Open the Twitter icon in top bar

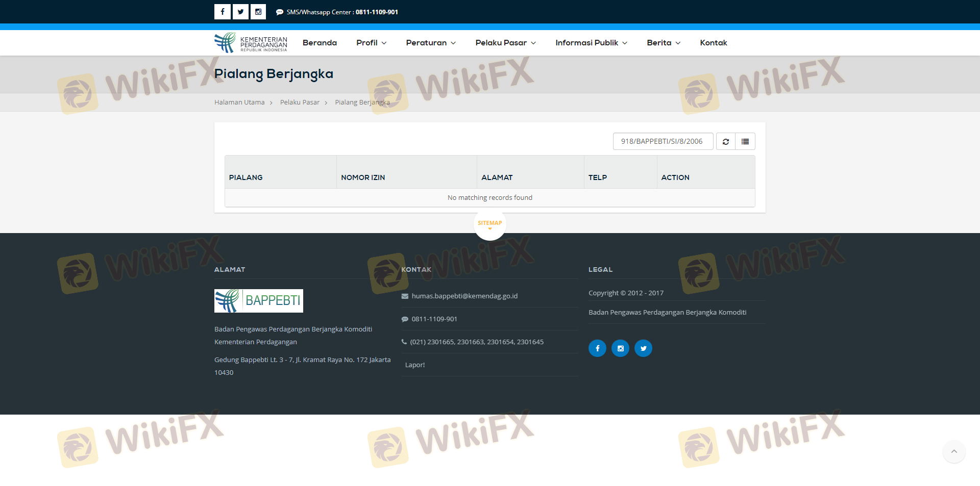[240, 12]
